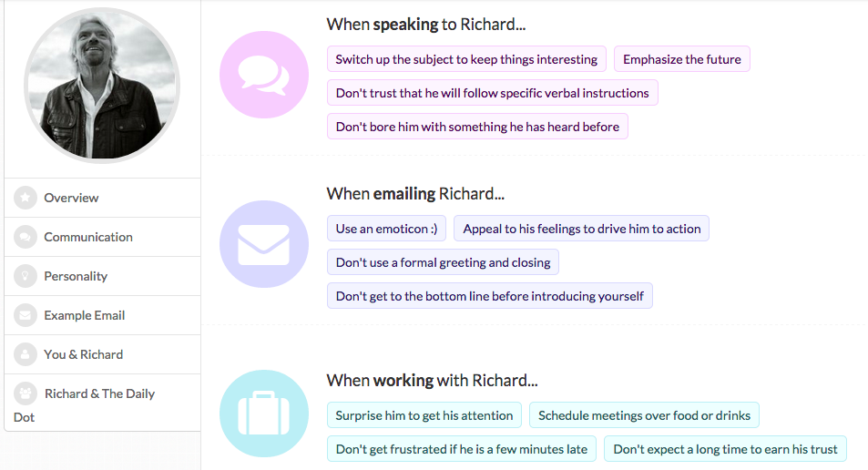Screen dimensions: 868x470
Task: Click the lightbulb icon next to Personality
Action: point(26,276)
